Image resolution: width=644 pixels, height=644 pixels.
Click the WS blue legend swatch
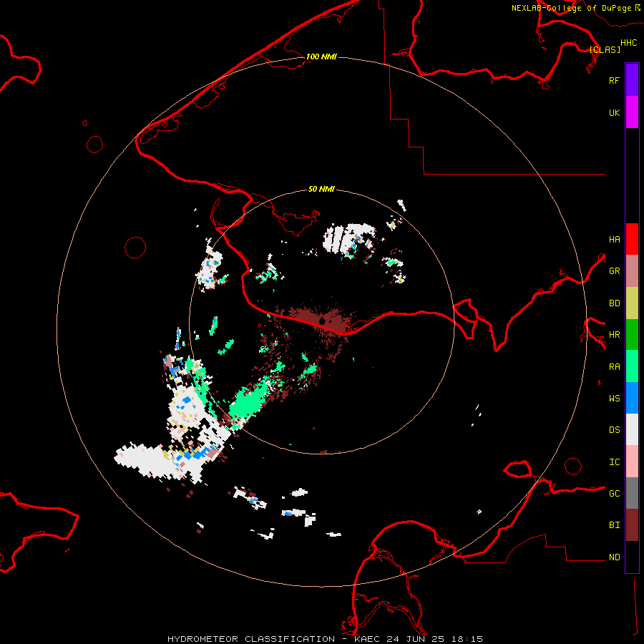(x=632, y=398)
